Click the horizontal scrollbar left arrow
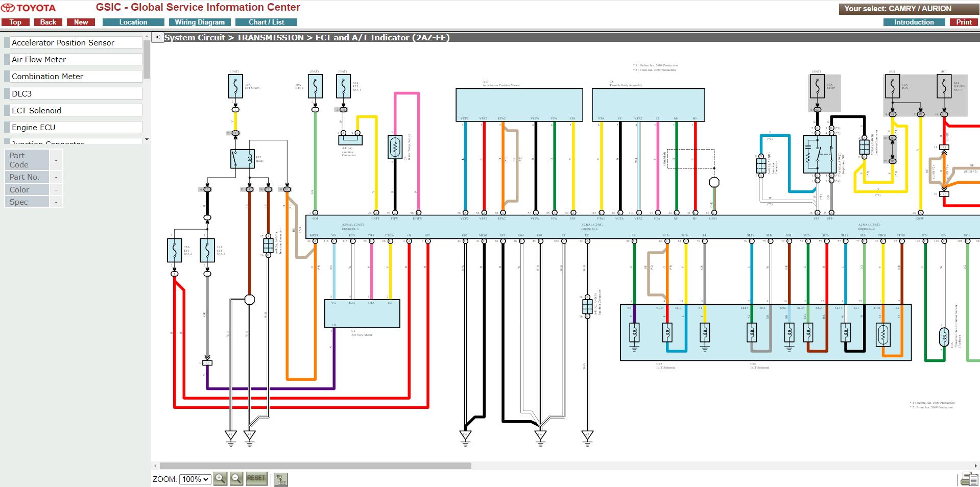Viewport: 980px width, 487px height. click(155, 466)
